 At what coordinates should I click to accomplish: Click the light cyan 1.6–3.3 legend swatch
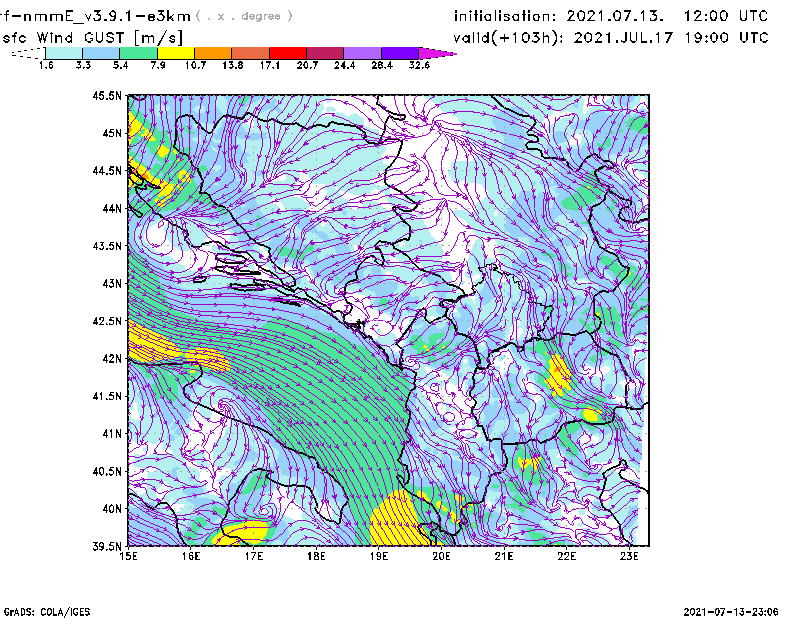[64, 53]
